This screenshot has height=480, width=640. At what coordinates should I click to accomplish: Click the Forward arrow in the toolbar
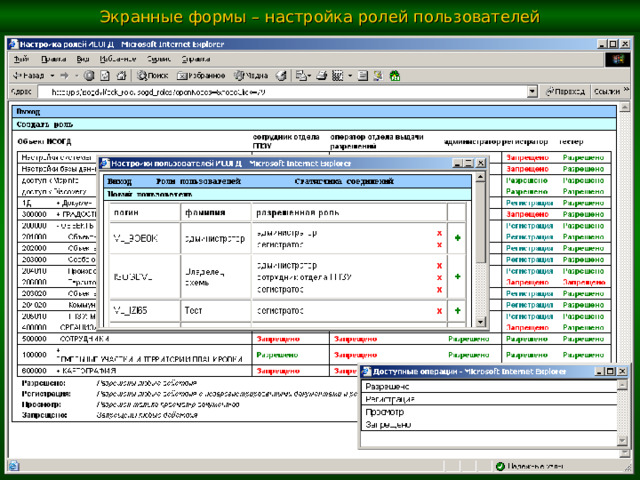point(64,76)
